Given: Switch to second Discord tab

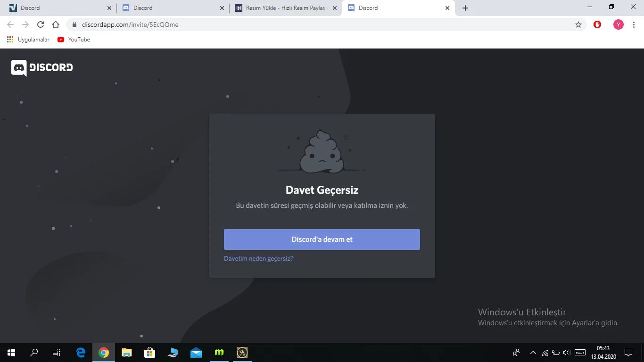Looking at the screenshot, I should (x=173, y=8).
